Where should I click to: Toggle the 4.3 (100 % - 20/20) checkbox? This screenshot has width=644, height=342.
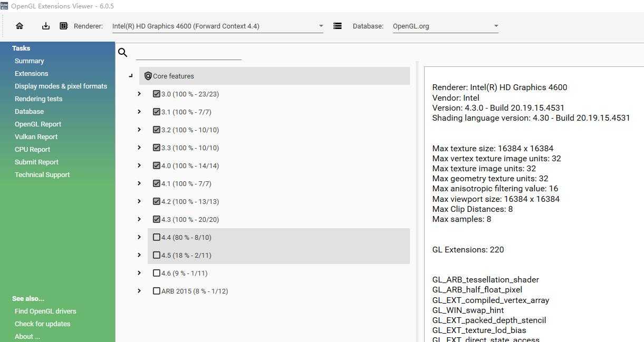click(157, 219)
